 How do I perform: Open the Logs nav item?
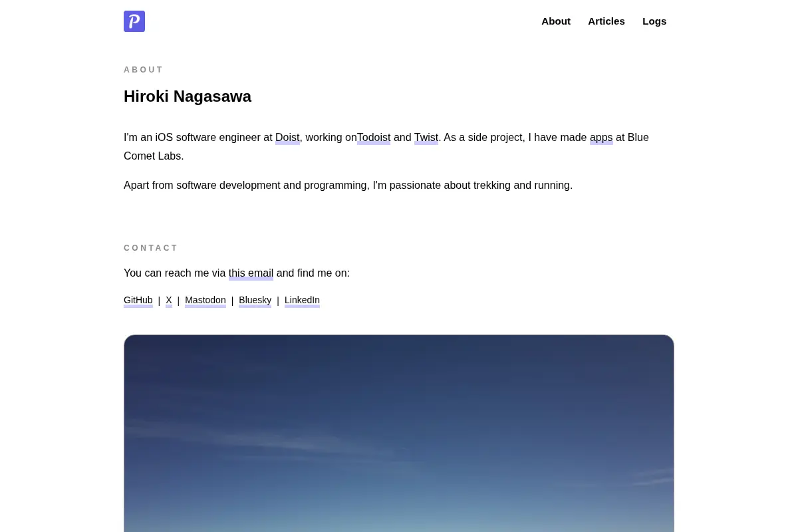pos(654,21)
